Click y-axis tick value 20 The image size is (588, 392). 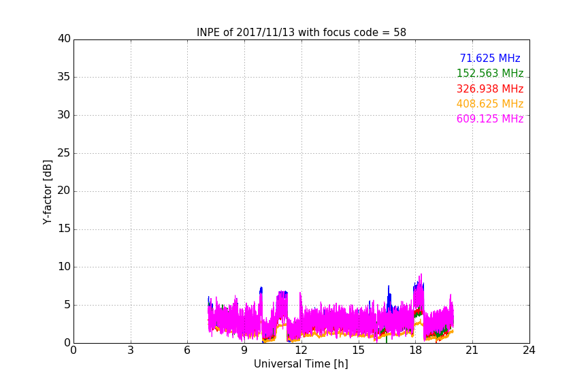click(64, 191)
